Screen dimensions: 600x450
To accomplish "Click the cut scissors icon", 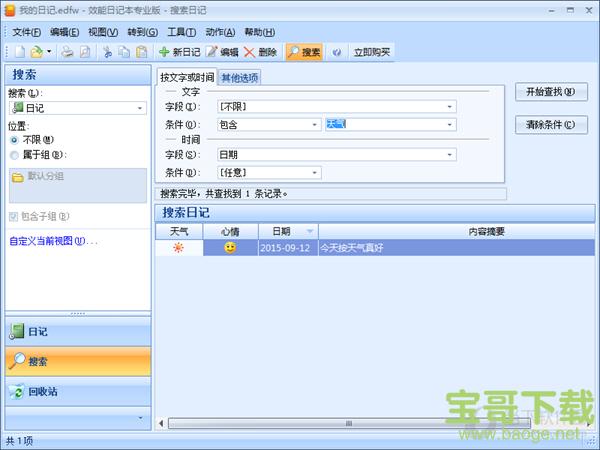I will 108,52.
